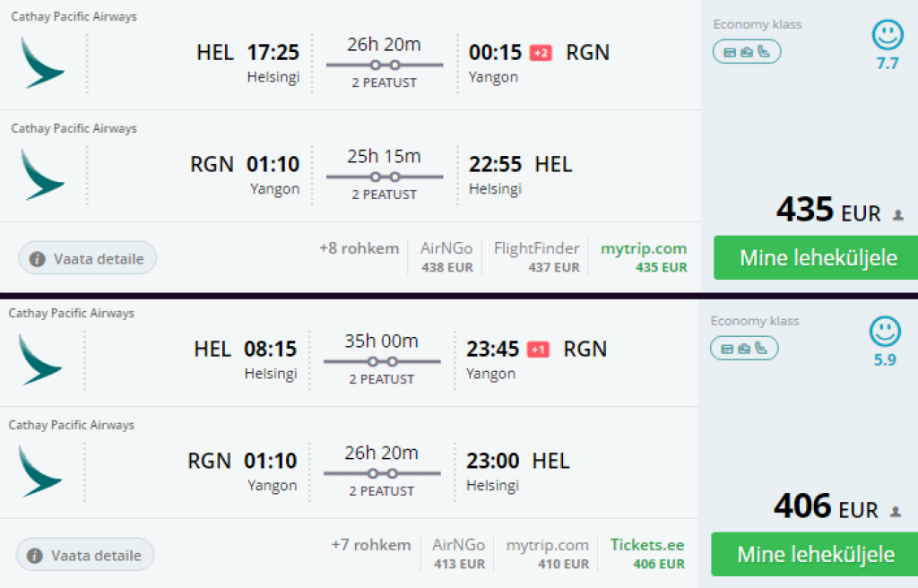Open Vaata detaile for the 435 EUR offer
Image resolution: width=918 pixels, height=588 pixels.
[88, 258]
